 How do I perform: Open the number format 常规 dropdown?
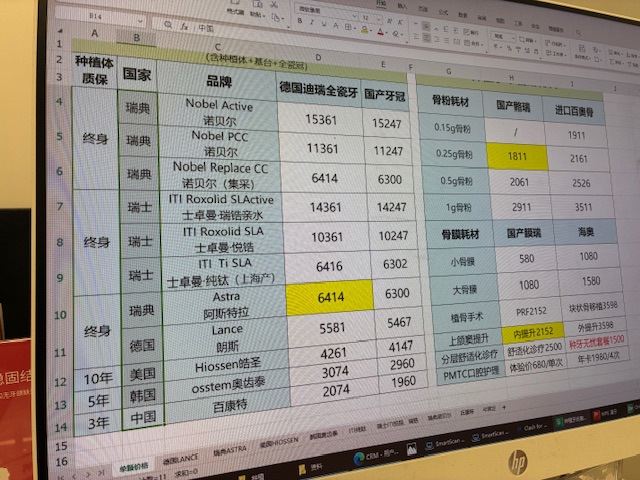click(x=513, y=38)
